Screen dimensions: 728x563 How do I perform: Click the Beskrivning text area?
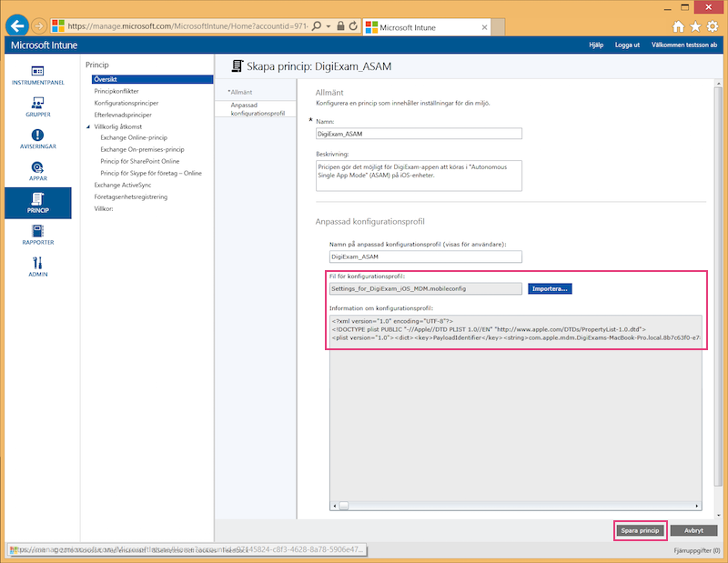click(419, 176)
